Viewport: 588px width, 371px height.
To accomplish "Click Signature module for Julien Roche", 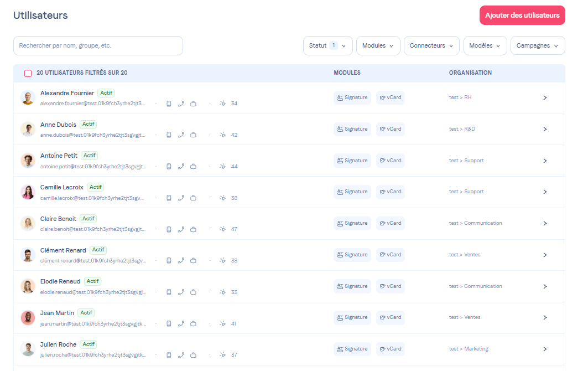I will click(x=352, y=349).
